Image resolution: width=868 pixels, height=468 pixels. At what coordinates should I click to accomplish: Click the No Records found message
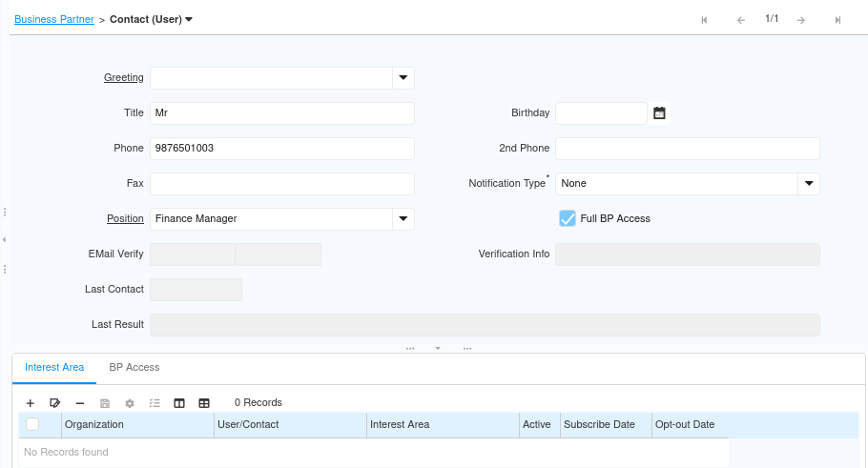[66, 452]
